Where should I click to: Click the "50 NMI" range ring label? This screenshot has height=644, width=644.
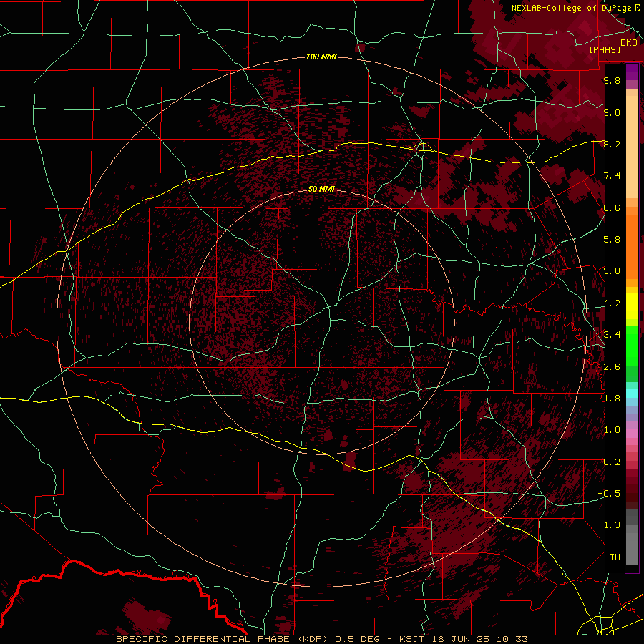coord(321,190)
